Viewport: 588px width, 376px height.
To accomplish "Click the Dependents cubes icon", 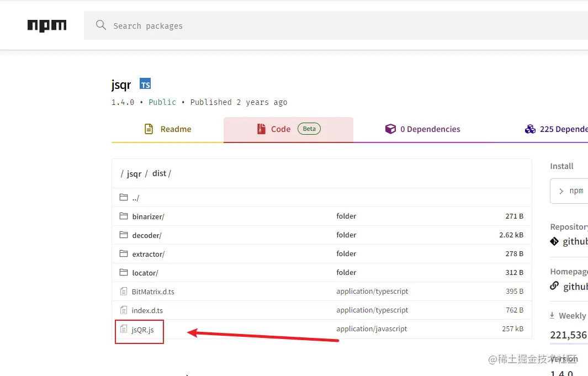I will click(x=530, y=129).
